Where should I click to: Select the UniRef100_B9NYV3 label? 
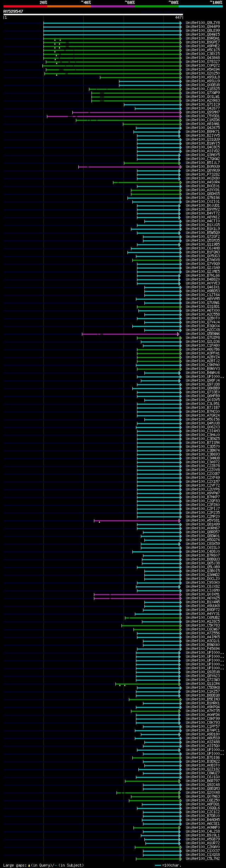pyautogui.click(x=203, y=369)
